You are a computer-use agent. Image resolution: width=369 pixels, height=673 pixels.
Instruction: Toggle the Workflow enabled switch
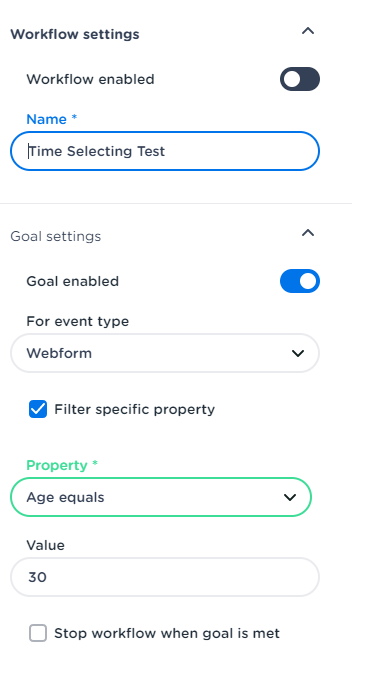click(x=300, y=79)
